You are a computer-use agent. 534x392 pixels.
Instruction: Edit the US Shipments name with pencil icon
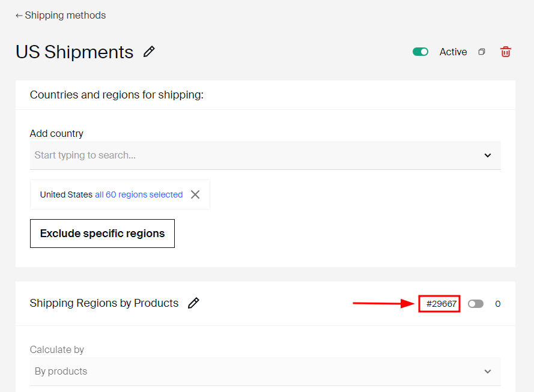point(149,52)
